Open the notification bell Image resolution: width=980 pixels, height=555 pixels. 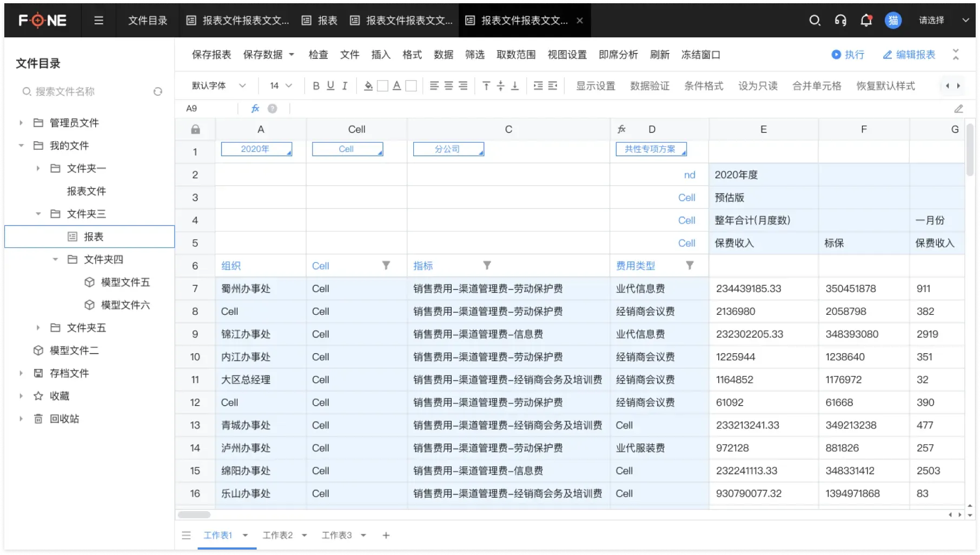(866, 21)
